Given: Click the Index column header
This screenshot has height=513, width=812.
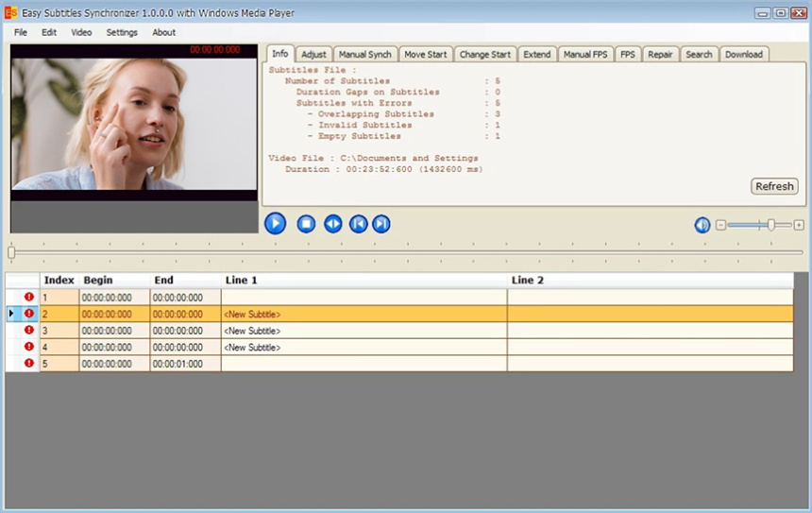Looking at the screenshot, I should 59,281.
